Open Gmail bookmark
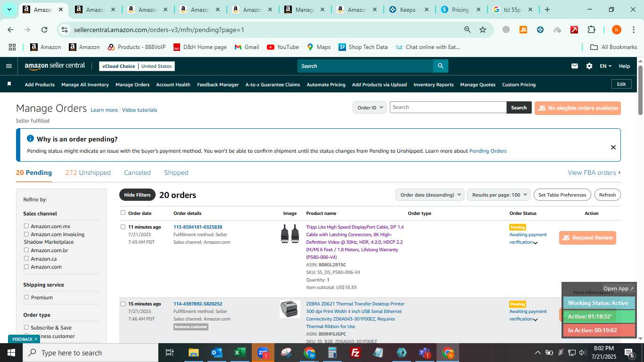This screenshot has width=644, height=362. click(247, 47)
